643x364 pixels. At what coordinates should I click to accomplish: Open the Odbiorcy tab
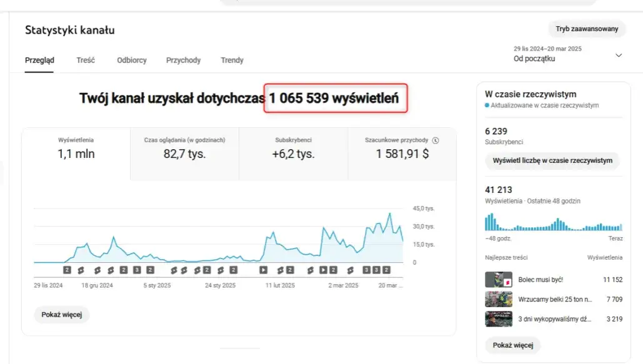point(131,60)
